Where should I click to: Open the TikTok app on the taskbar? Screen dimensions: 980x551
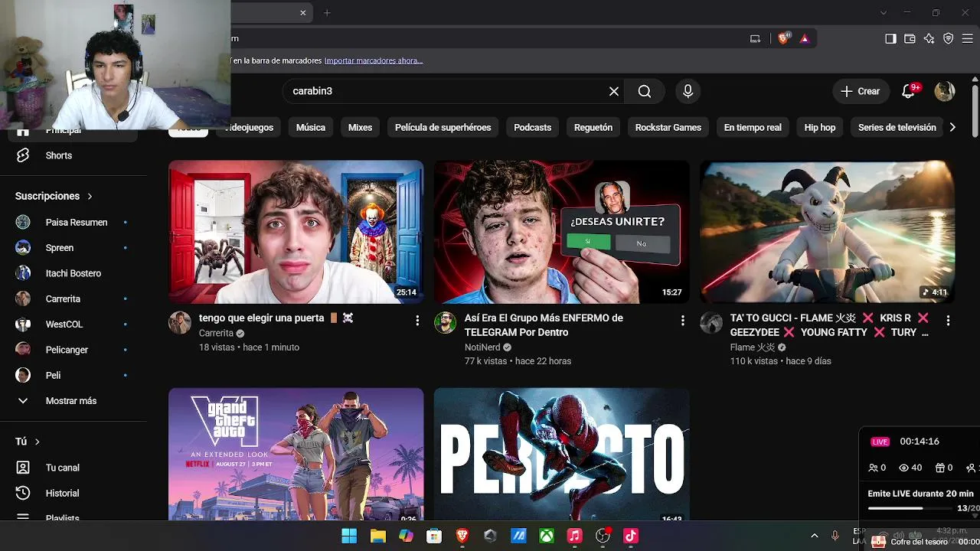pyautogui.click(x=631, y=536)
